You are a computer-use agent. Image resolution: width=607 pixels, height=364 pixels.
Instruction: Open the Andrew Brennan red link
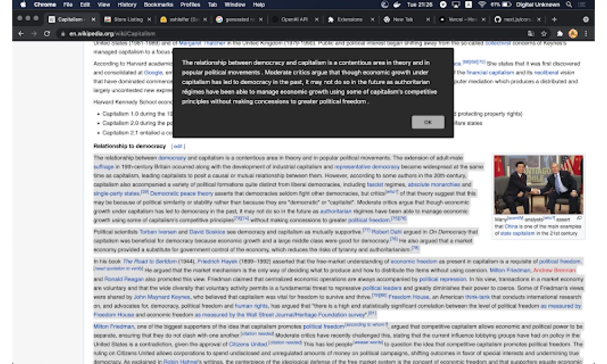point(554,271)
